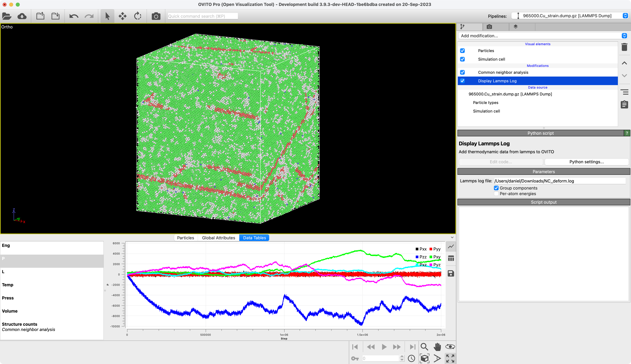Delete selected modifier with trash icon
The width and height of the screenshot is (631, 364).
(x=624, y=47)
